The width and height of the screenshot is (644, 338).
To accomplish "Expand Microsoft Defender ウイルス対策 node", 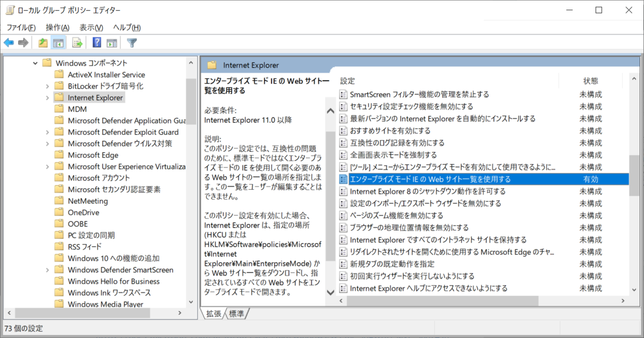I will click(47, 143).
